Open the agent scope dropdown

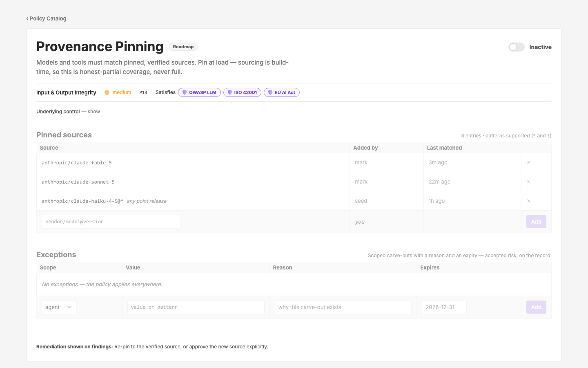coord(59,307)
